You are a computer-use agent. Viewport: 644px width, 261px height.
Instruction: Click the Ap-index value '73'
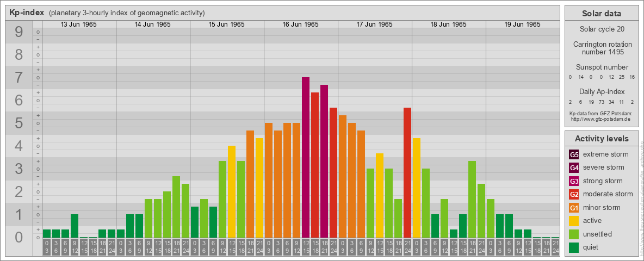click(602, 101)
